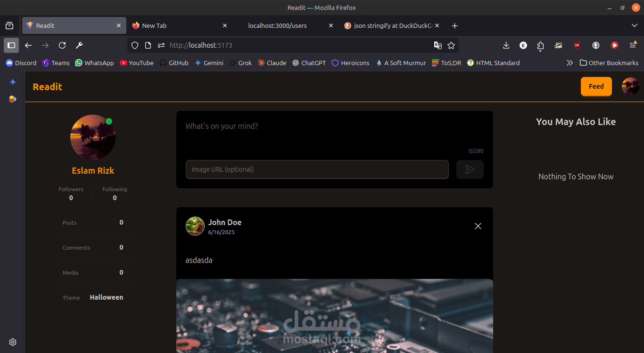Click the colorful sidebar icon below sparkle
The image size is (644, 353).
click(x=13, y=99)
